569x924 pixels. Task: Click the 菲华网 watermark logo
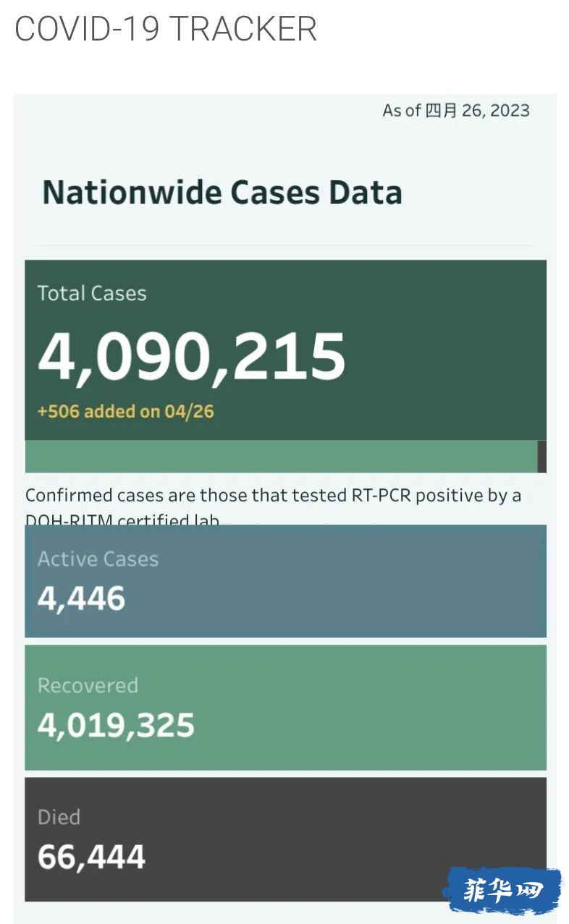503,891
